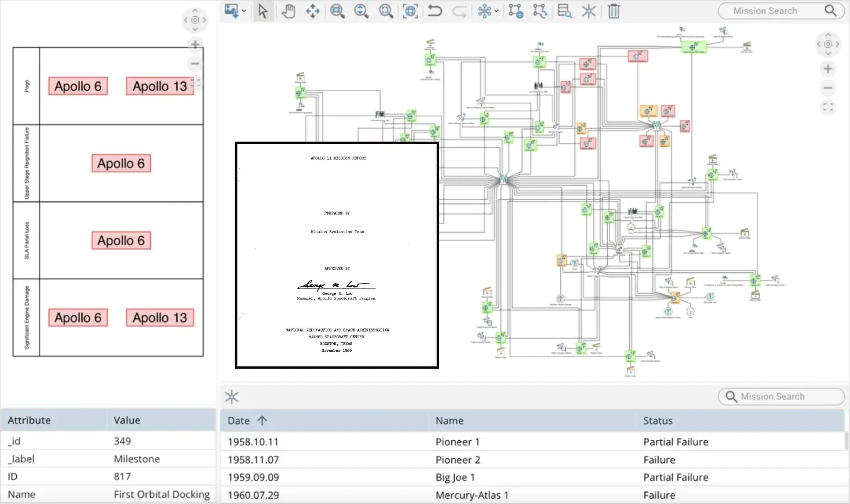850x504 pixels.
Task: Zoom out the main graph view
Action: [x=828, y=88]
